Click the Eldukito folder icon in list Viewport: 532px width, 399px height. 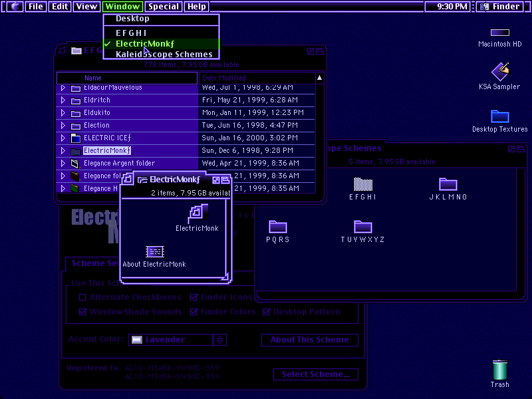pos(76,113)
